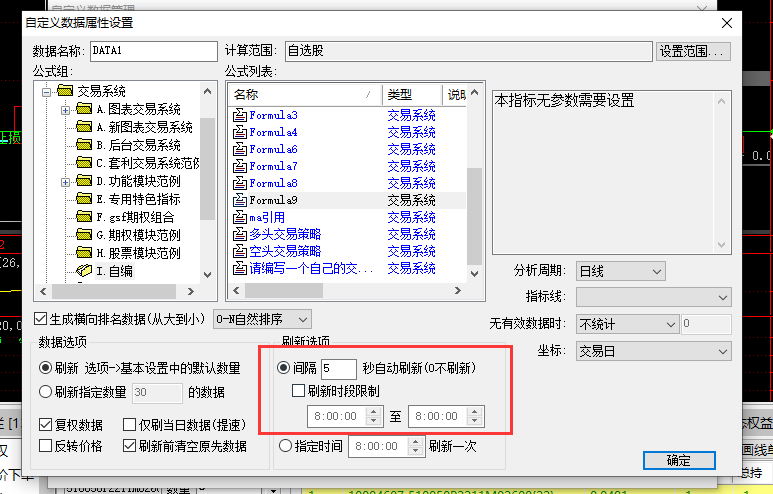Click 确定 button
The height and width of the screenshot is (494, 773).
pos(679,460)
